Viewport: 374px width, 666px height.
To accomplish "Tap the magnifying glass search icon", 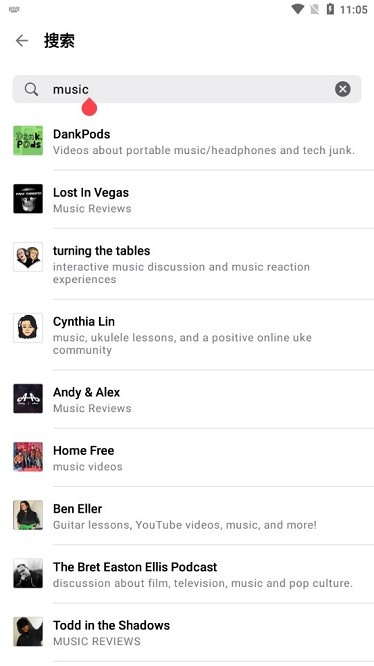I will point(31,89).
